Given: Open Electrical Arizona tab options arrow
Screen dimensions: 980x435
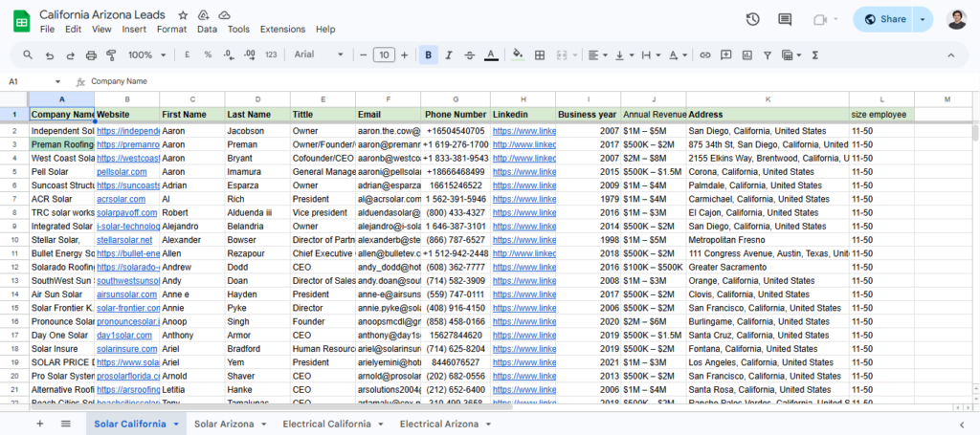Looking at the screenshot, I should click(x=487, y=424).
